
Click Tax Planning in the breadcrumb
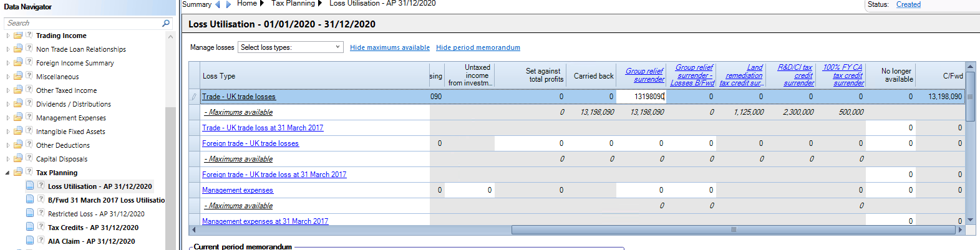click(x=293, y=4)
